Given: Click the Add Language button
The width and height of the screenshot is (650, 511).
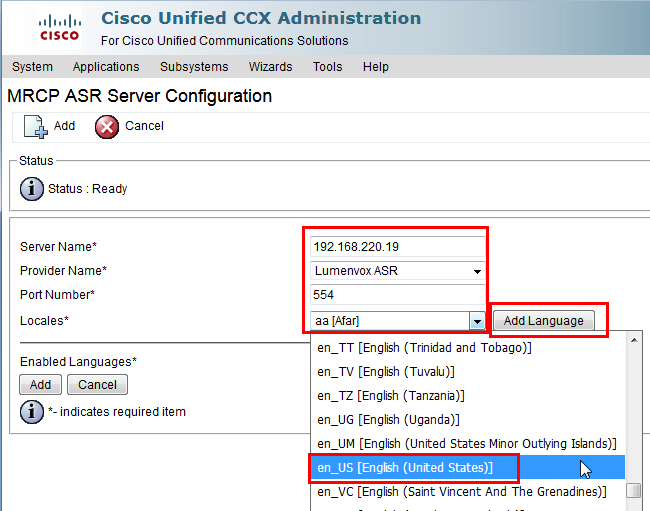Looking at the screenshot, I should pos(543,320).
